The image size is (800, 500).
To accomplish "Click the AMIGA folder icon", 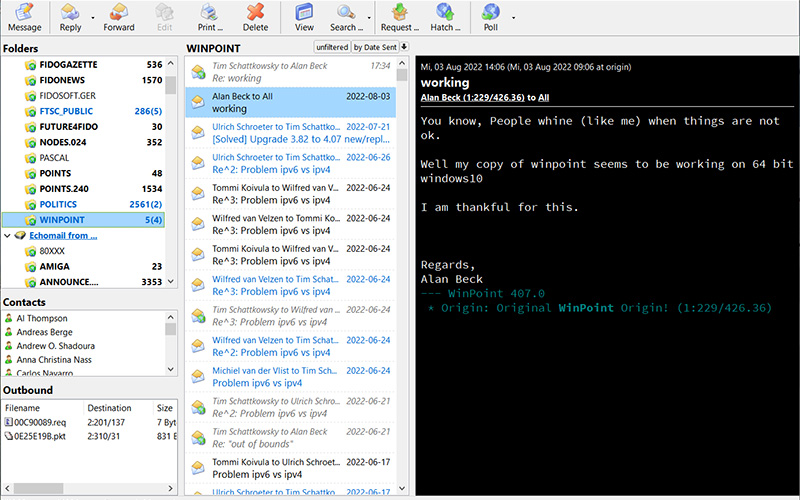I will pos(31,267).
